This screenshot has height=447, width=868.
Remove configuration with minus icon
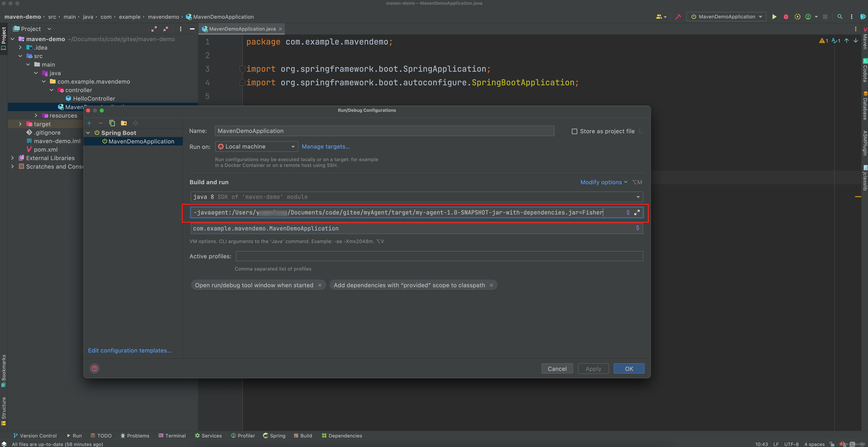[100, 123]
